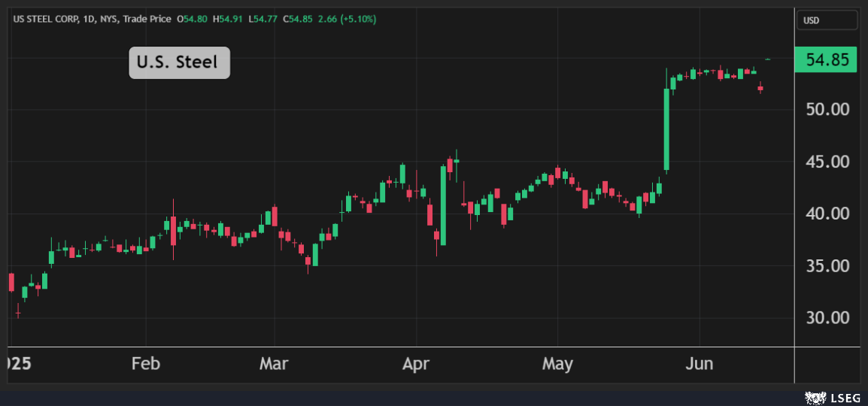Click the 45.00 price axis label

coord(827,162)
